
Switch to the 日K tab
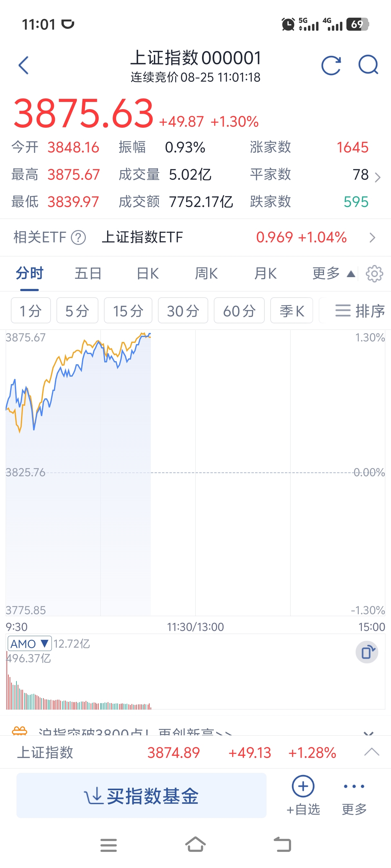147,273
